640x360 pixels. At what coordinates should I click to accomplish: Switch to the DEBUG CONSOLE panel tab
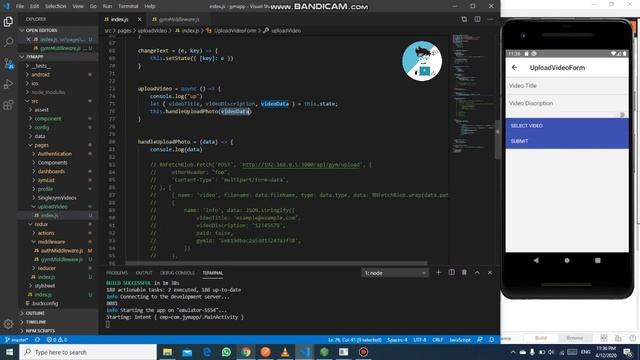tap(177, 273)
